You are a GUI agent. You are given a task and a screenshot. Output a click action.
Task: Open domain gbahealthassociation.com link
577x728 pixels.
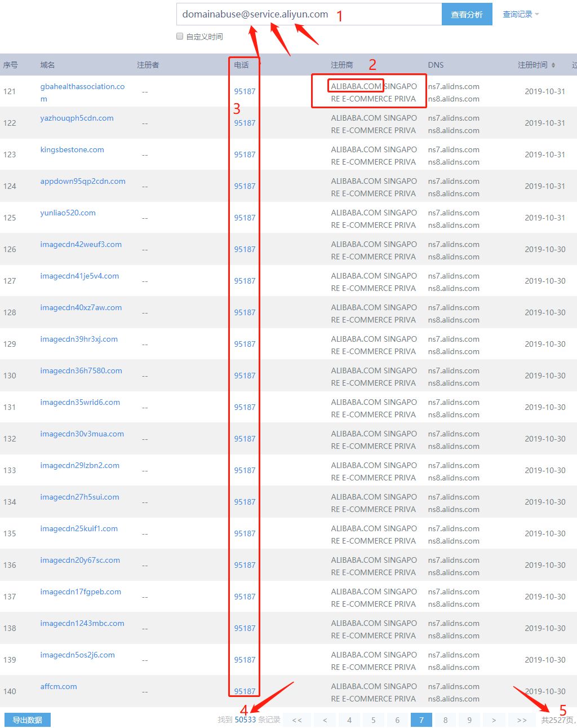pyautogui.click(x=82, y=92)
